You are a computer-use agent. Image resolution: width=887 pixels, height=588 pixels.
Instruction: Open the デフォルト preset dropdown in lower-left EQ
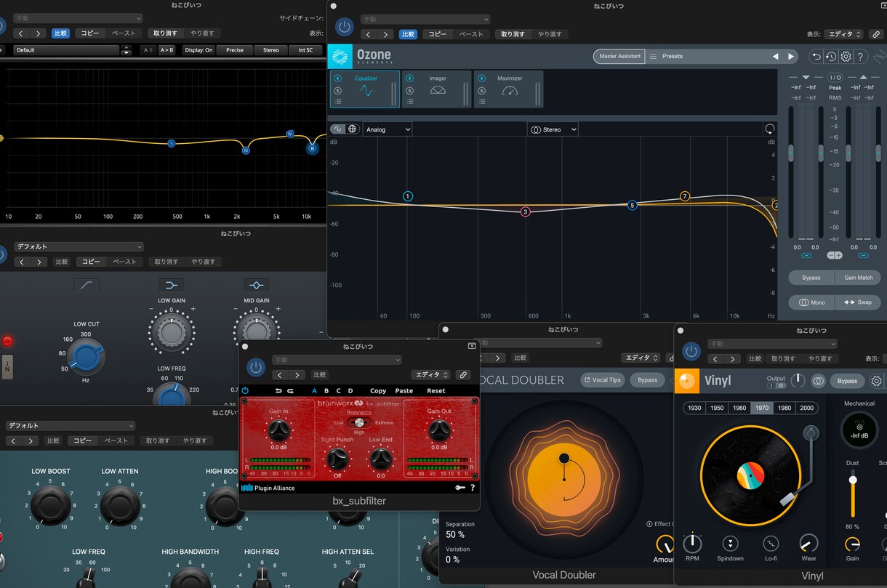(x=71, y=426)
